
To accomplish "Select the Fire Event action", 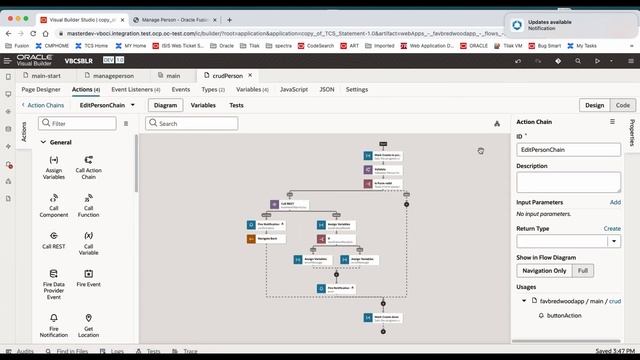I will coord(89,278).
